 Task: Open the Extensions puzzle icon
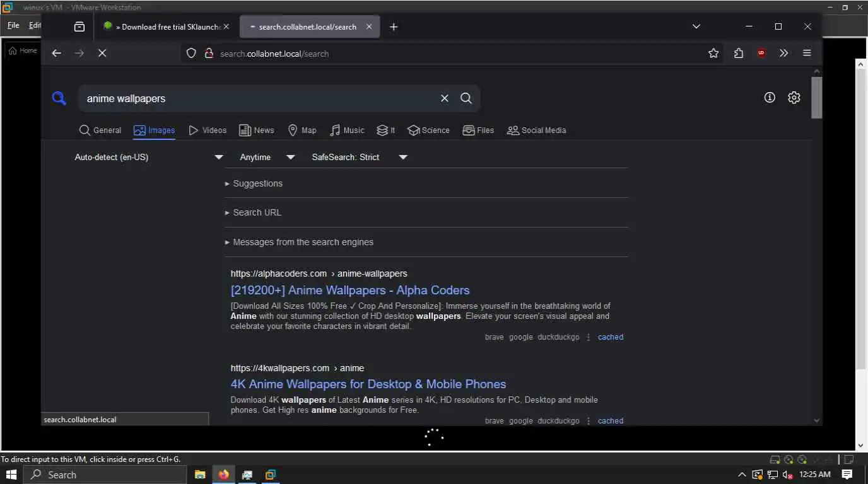[738, 54]
